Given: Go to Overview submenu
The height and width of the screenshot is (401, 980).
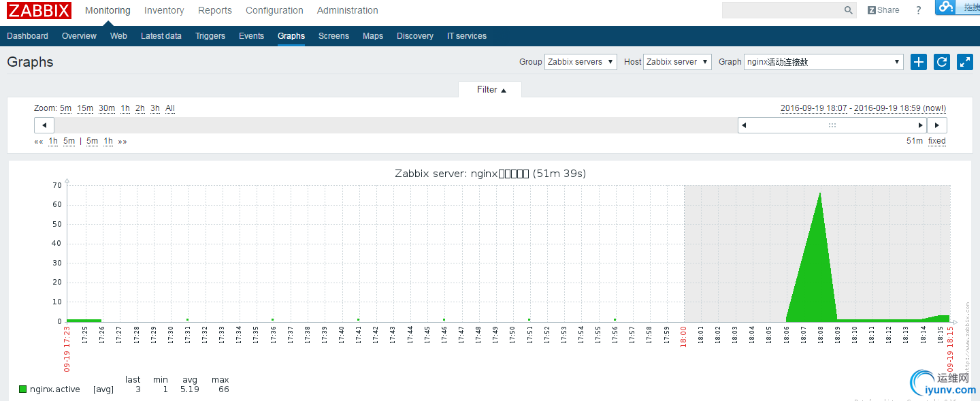Looking at the screenshot, I should pyautogui.click(x=79, y=36).
